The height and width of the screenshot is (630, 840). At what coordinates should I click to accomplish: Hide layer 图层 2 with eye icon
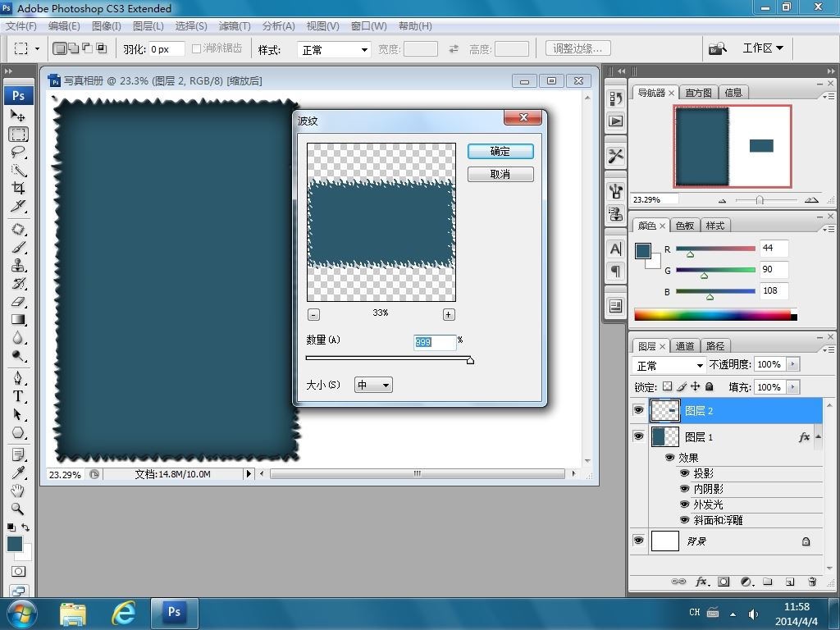638,410
